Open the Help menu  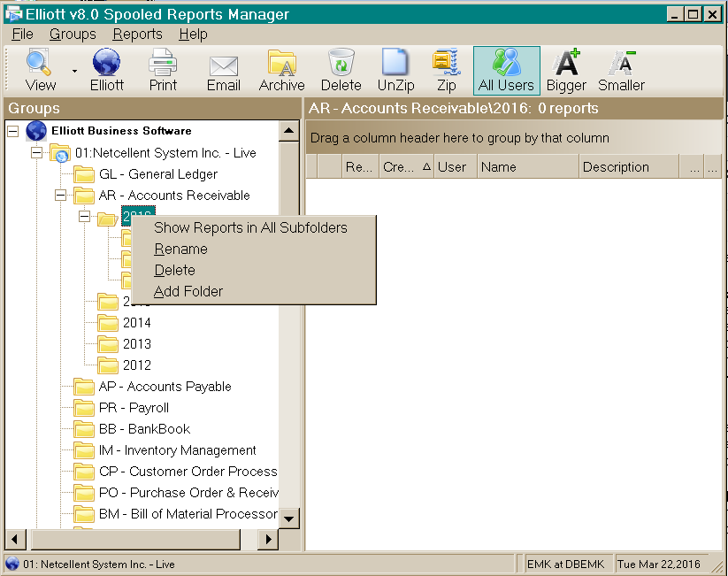point(193,34)
